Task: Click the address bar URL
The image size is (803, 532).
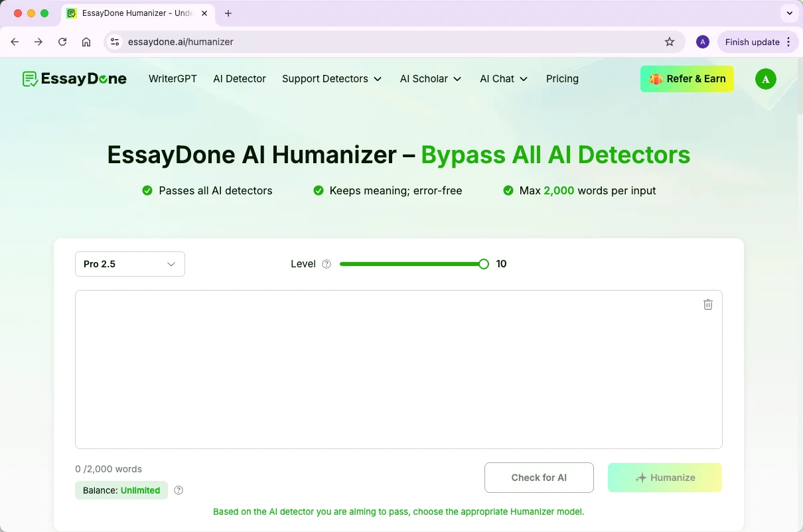Action: click(181, 42)
